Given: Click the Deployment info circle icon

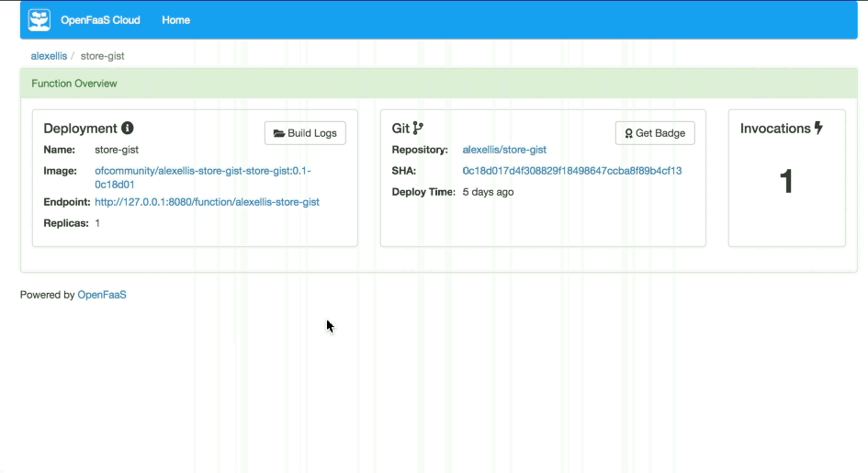Looking at the screenshot, I should click(128, 128).
